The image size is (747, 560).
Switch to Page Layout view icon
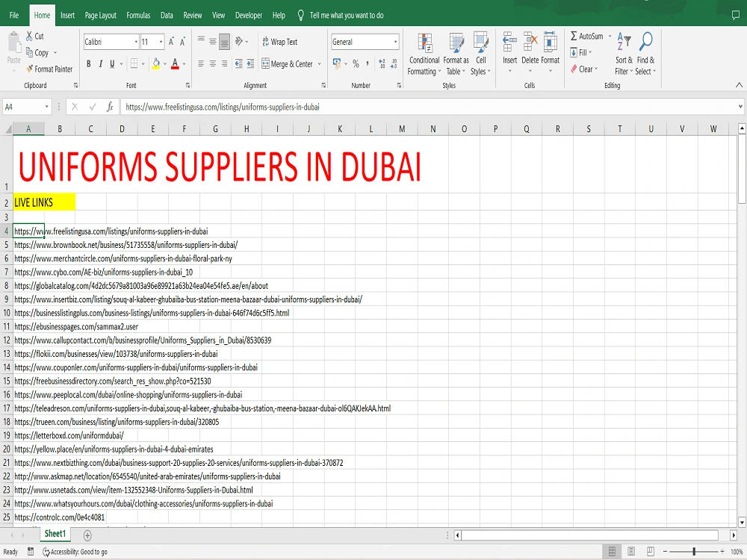631,552
